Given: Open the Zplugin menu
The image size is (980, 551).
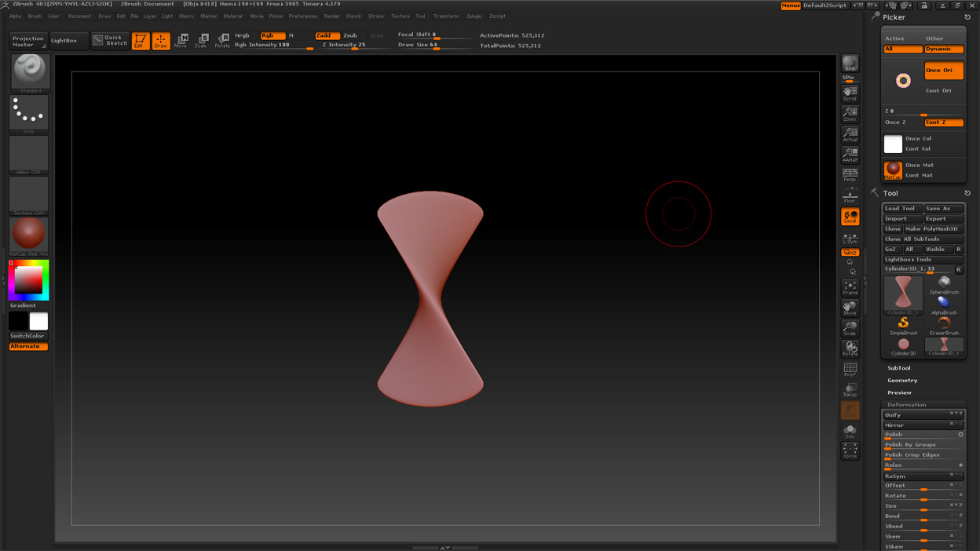Looking at the screenshot, I should pyautogui.click(x=474, y=16).
